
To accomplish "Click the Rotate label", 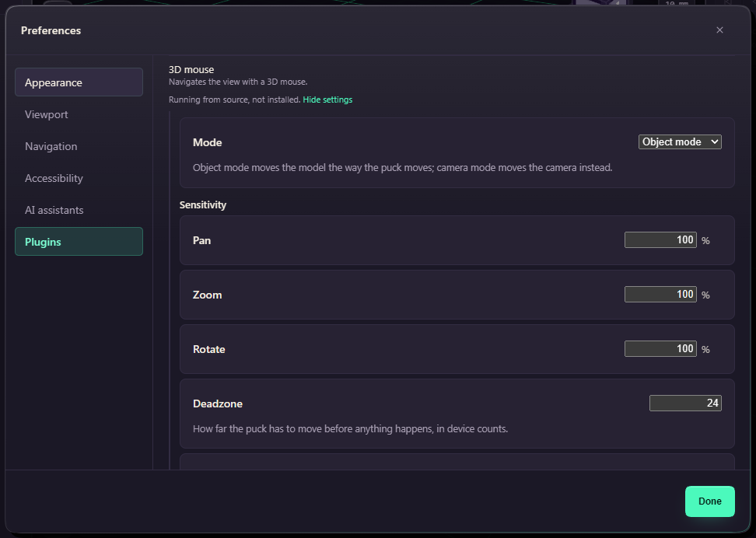I will click(x=208, y=349).
